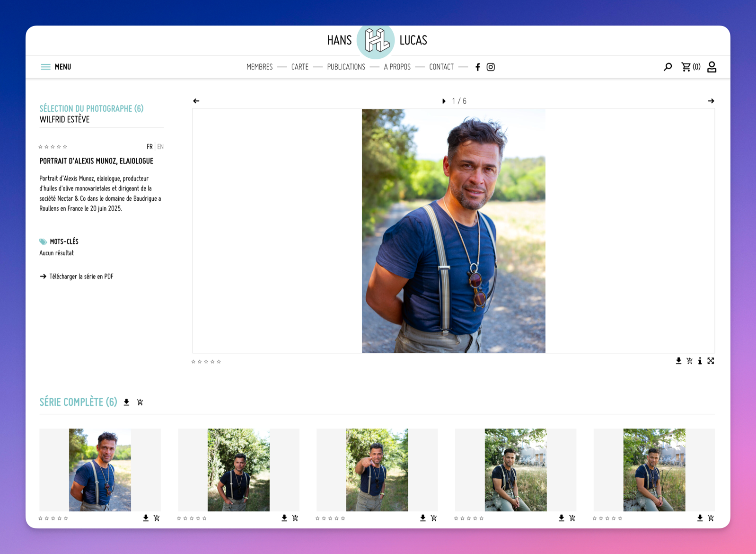Switch description language to EN
The width and height of the screenshot is (756, 554).
160,147
